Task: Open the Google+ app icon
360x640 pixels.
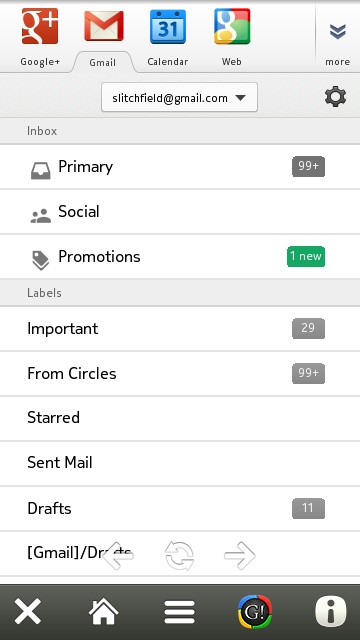Action: pos(40,27)
